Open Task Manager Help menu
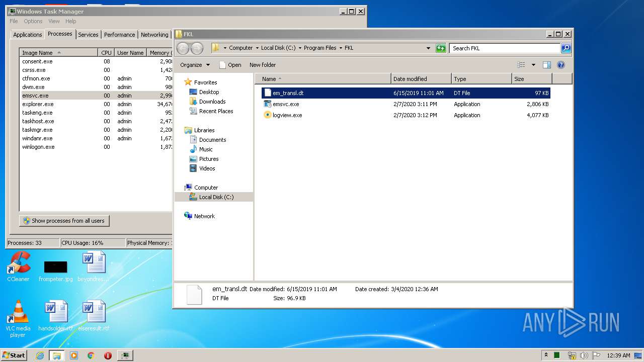 coord(71,21)
